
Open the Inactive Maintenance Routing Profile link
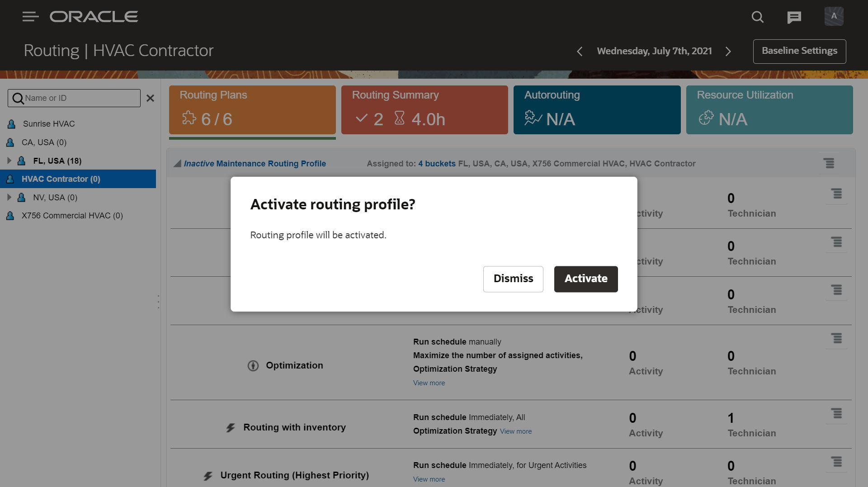(x=255, y=164)
